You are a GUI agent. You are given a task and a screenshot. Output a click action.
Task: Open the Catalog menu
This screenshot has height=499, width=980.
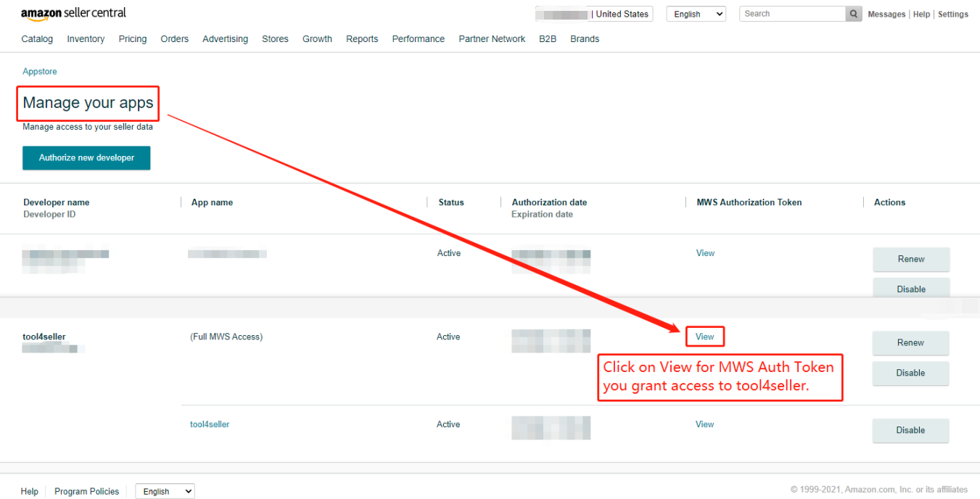(37, 39)
